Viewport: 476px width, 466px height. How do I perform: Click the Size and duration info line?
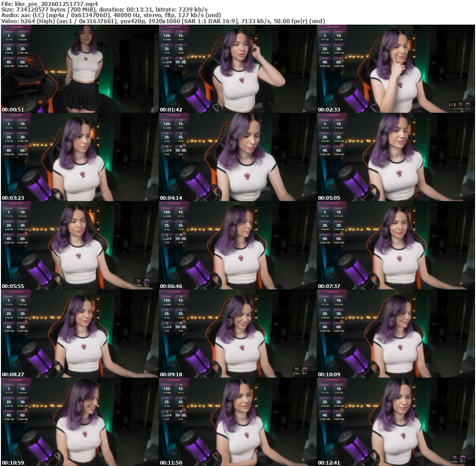105,10
